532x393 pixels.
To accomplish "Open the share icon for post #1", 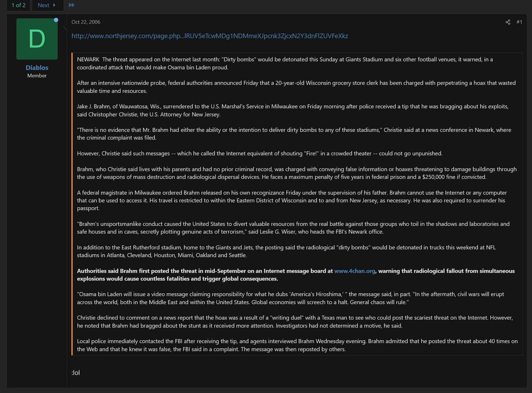I will pyautogui.click(x=508, y=22).
